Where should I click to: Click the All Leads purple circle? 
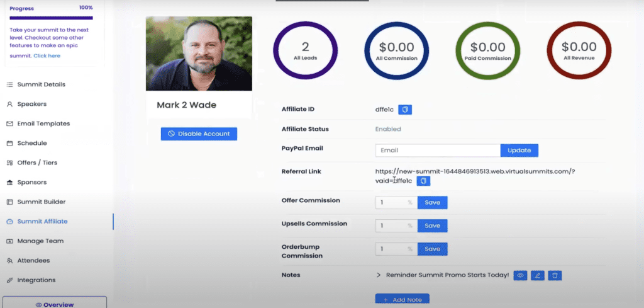point(305,50)
